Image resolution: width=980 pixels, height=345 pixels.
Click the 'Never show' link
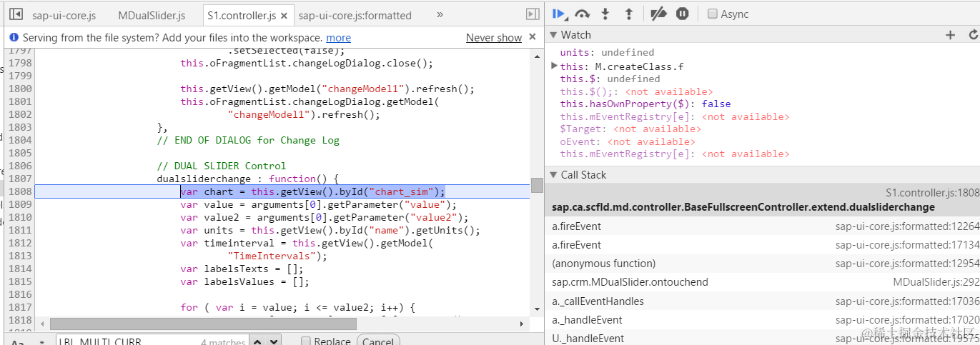click(494, 38)
